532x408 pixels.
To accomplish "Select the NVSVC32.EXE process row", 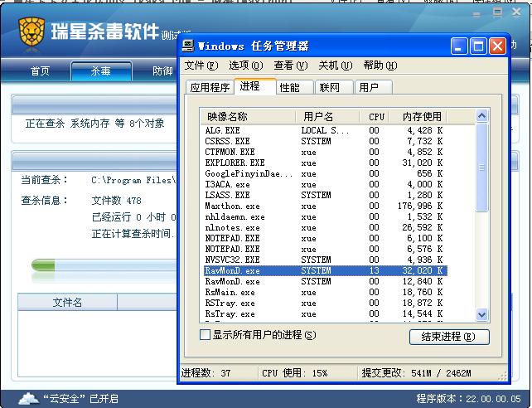I will click(x=325, y=260).
